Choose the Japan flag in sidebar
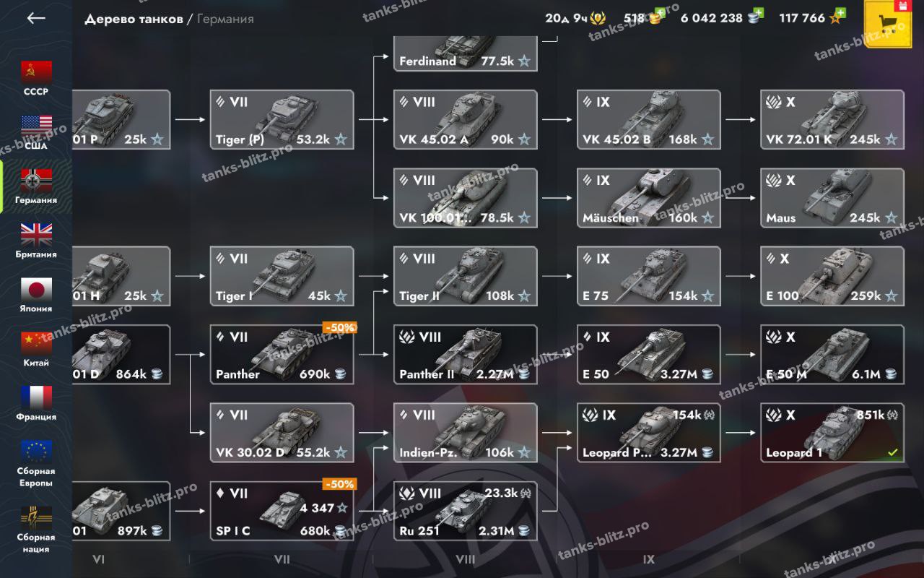 [x=36, y=290]
